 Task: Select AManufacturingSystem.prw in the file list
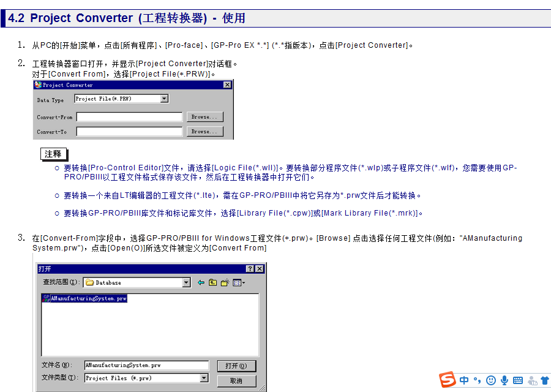89,298
